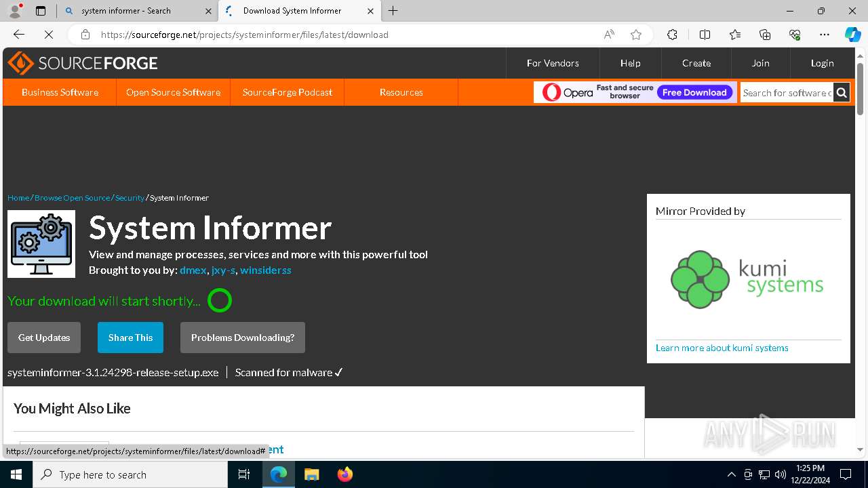Open the Extensions icon
Image resolution: width=868 pixels, height=488 pixels.
click(x=672, y=35)
